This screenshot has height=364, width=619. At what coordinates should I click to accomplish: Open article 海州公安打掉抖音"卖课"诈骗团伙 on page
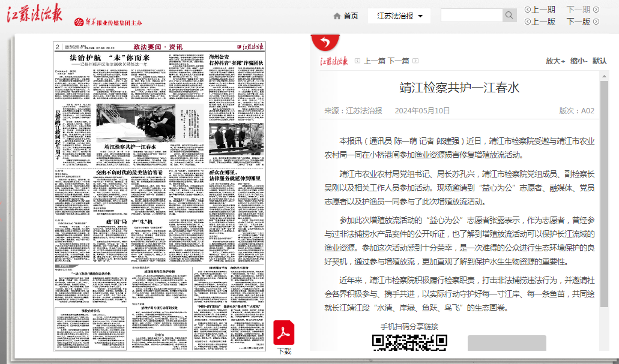236,60
